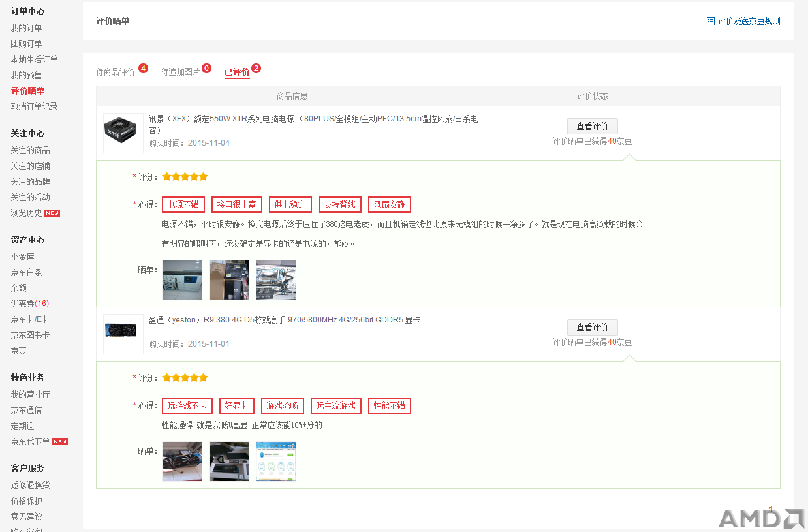Click 查看评价 for the yeston R9 380 card
Viewport: 808px width, 532px height.
[593, 327]
